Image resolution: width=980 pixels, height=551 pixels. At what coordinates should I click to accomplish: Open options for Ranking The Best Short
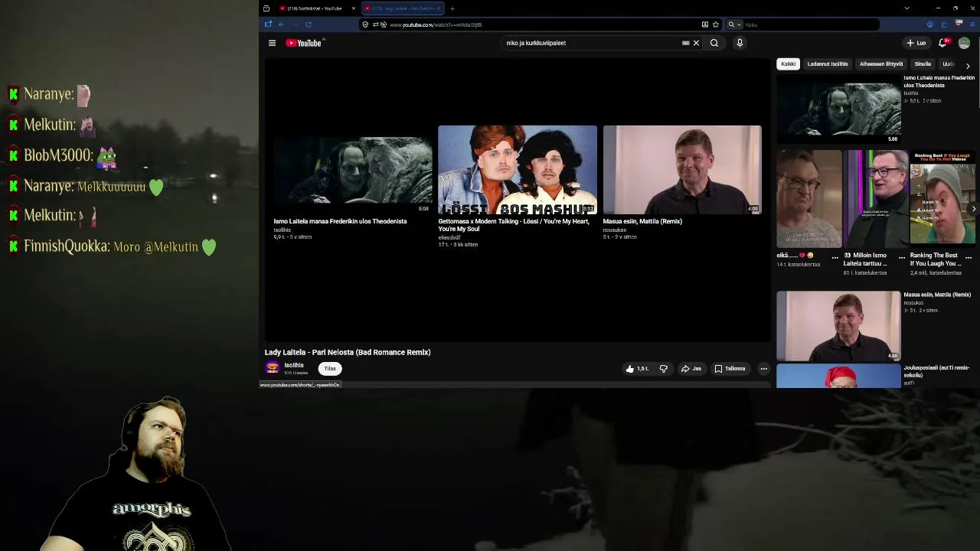[x=969, y=257]
